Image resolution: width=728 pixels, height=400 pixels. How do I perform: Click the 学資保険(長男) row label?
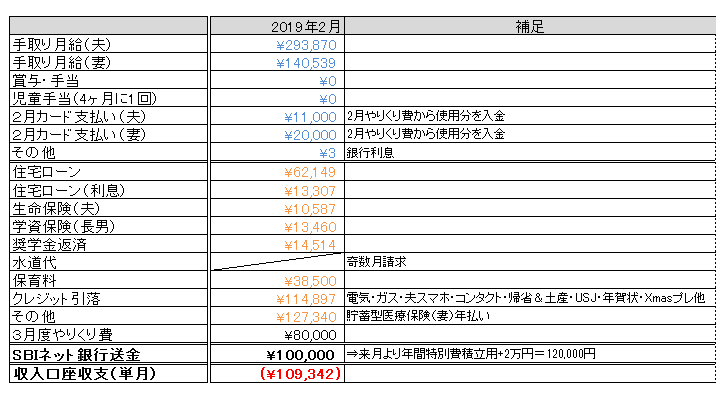[x=109, y=226]
